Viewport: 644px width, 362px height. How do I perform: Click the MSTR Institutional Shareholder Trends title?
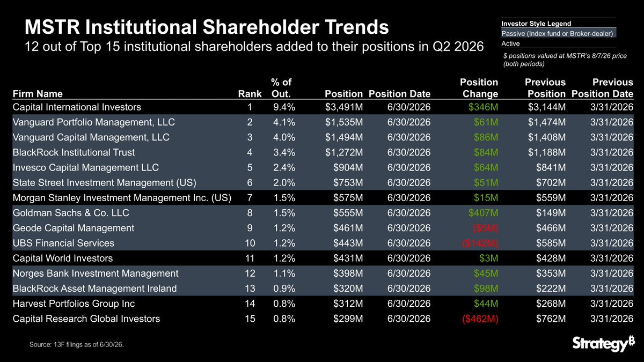click(207, 26)
